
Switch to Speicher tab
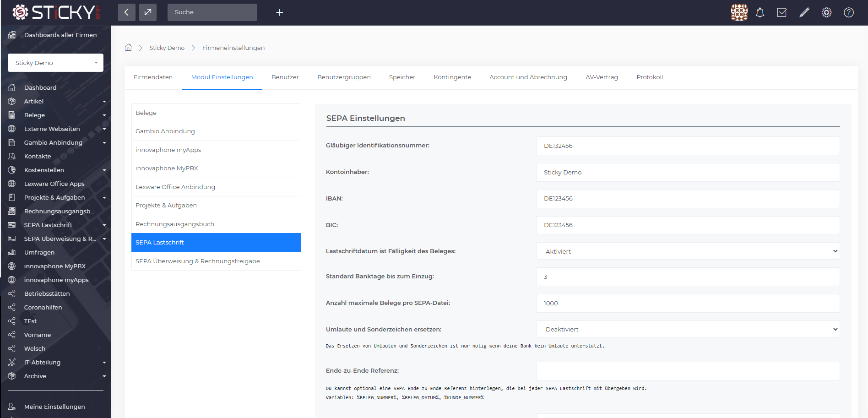click(402, 77)
